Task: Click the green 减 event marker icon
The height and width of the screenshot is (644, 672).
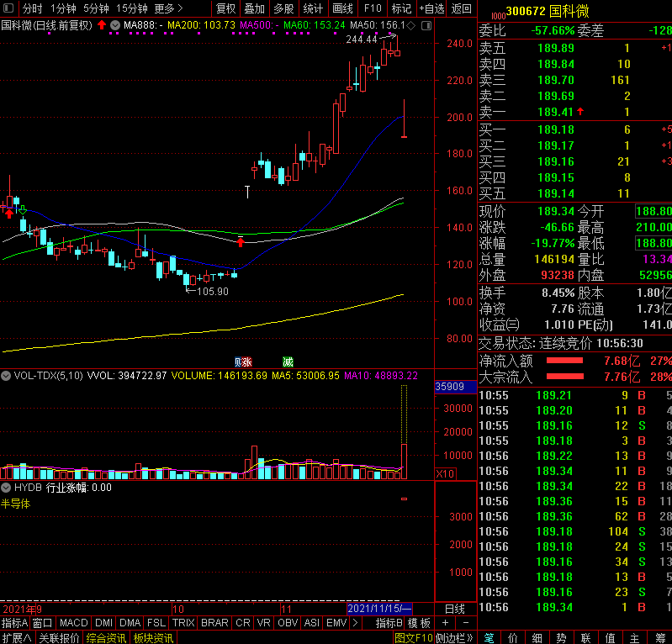Action: click(288, 362)
